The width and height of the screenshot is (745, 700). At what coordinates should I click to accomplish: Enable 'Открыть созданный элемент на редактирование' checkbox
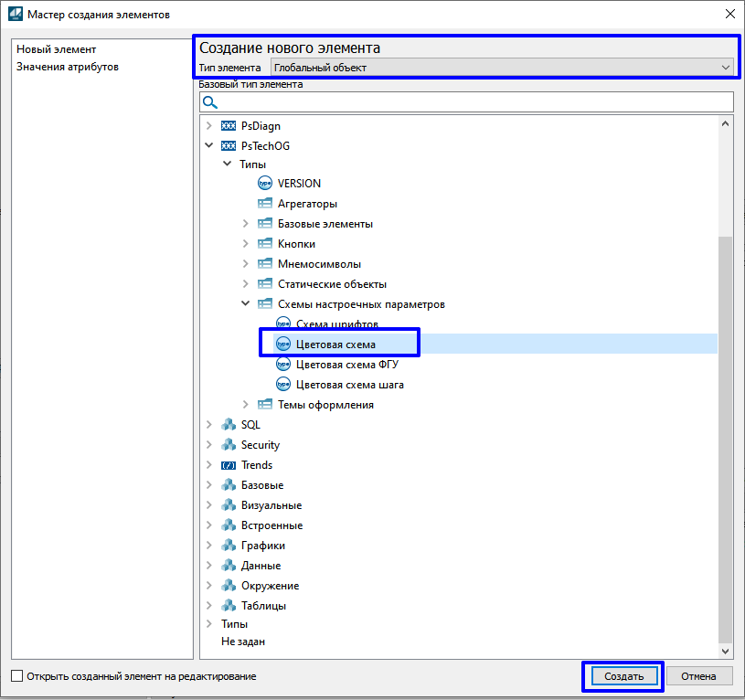pyautogui.click(x=17, y=676)
